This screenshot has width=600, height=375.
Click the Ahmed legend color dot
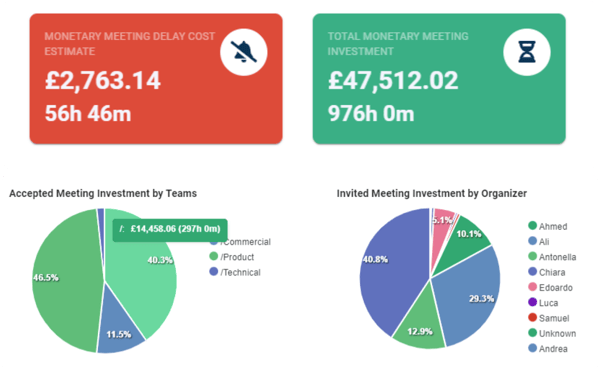click(532, 225)
